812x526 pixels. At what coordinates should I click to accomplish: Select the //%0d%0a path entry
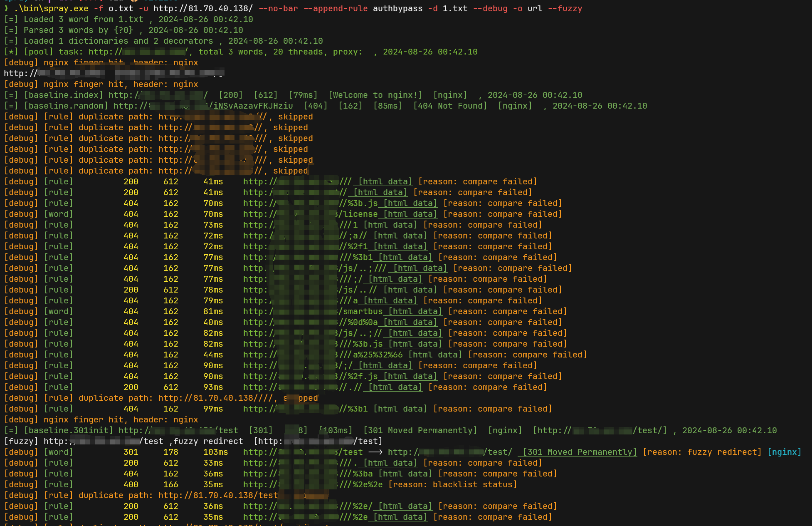(x=358, y=322)
